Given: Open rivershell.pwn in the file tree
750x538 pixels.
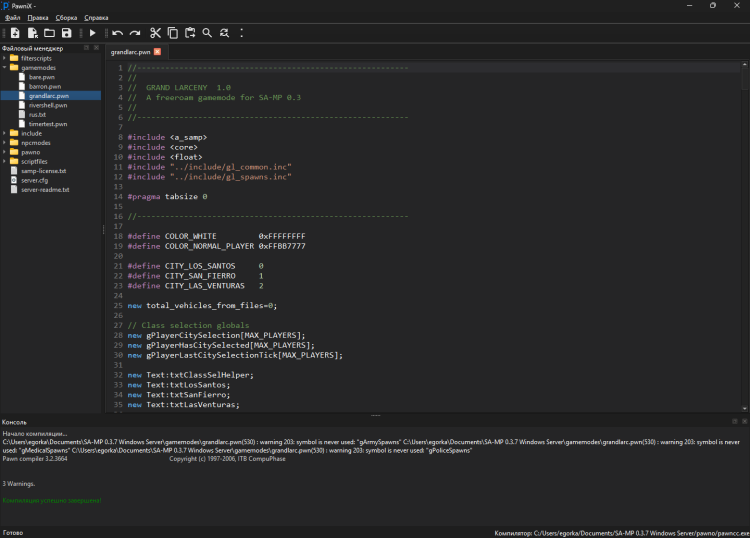Looking at the screenshot, I should tap(48, 105).
